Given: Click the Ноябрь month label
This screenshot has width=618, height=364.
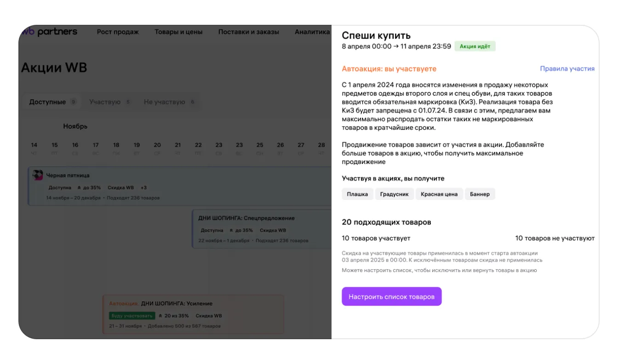Looking at the screenshot, I should (75, 126).
